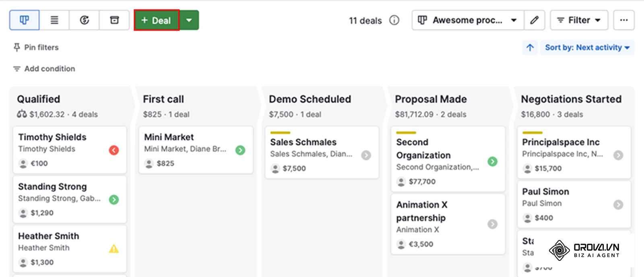Click the yellow label on Sales Schmales card

pos(280,132)
